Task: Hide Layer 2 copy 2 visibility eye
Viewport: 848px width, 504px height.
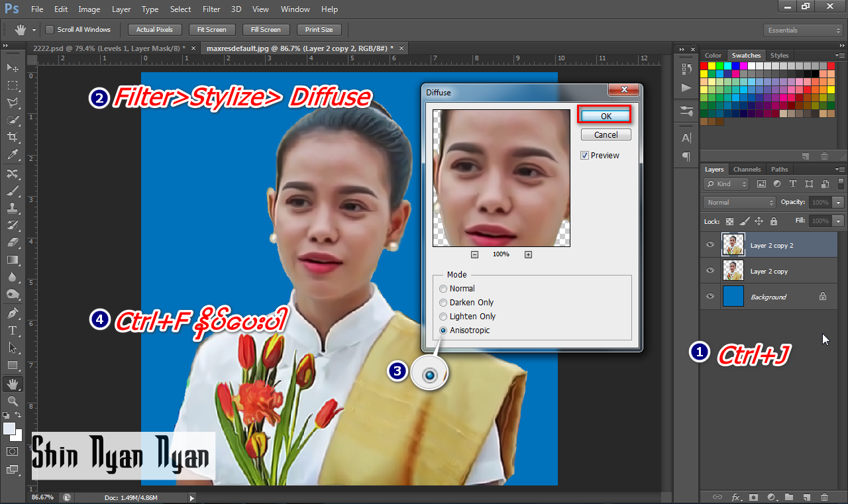Action: (x=710, y=245)
